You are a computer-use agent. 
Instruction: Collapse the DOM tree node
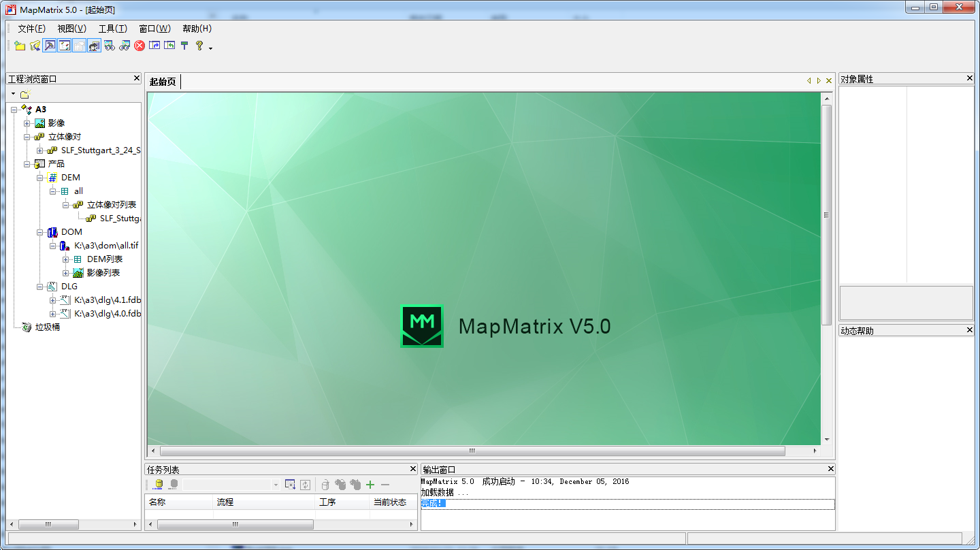click(x=40, y=232)
